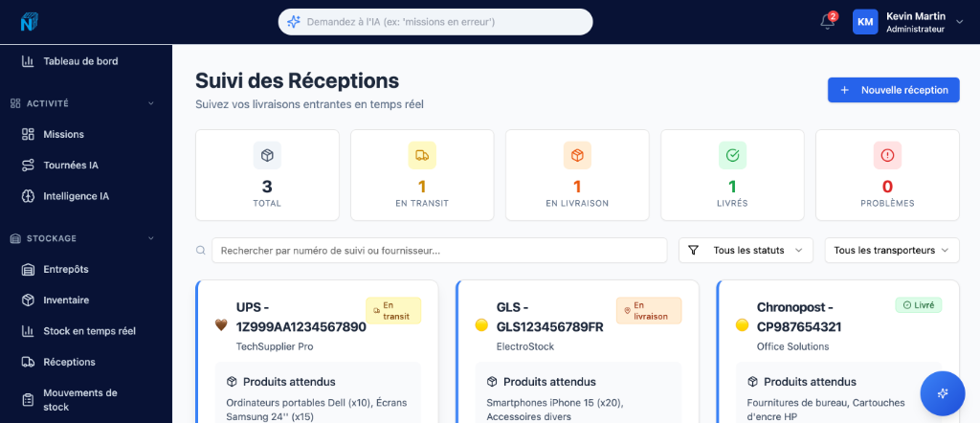The width and height of the screenshot is (980, 423).
Task: Click the funnel filter icon near statuses
Action: pyautogui.click(x=693, y=251)
